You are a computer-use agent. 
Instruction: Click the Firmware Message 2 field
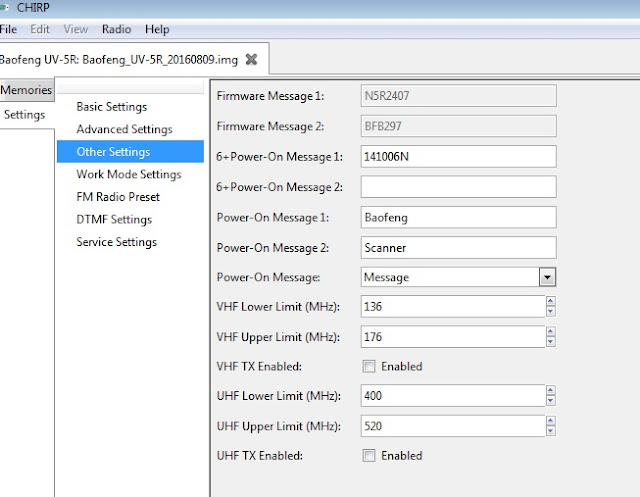click(x=458, y=126)
